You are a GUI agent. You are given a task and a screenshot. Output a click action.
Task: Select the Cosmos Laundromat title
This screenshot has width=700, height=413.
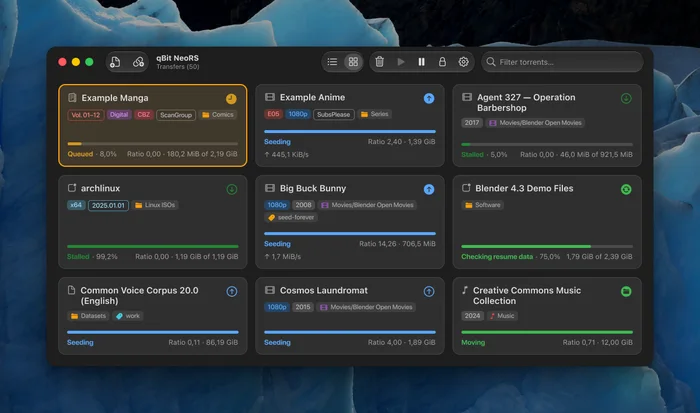(x=324, y=290)
